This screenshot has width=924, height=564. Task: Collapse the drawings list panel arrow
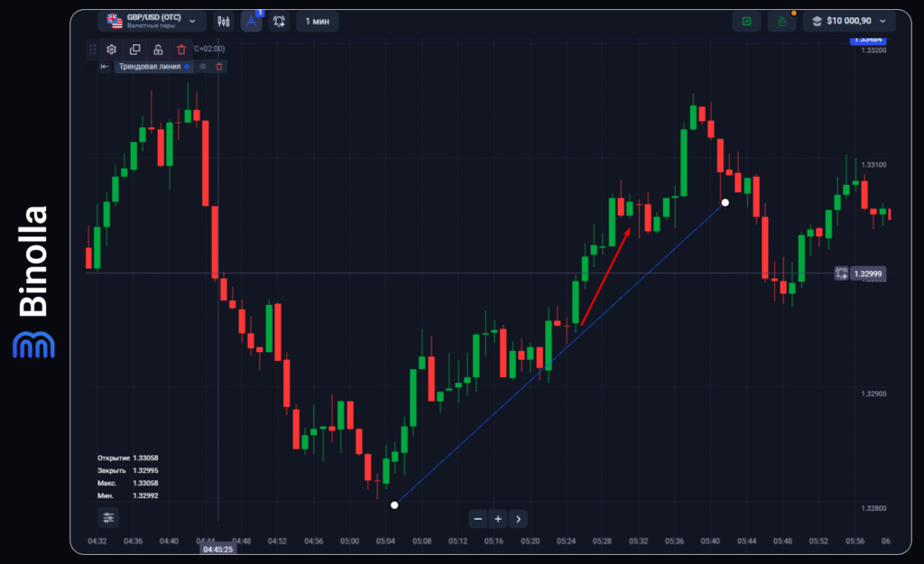point(104,66)
